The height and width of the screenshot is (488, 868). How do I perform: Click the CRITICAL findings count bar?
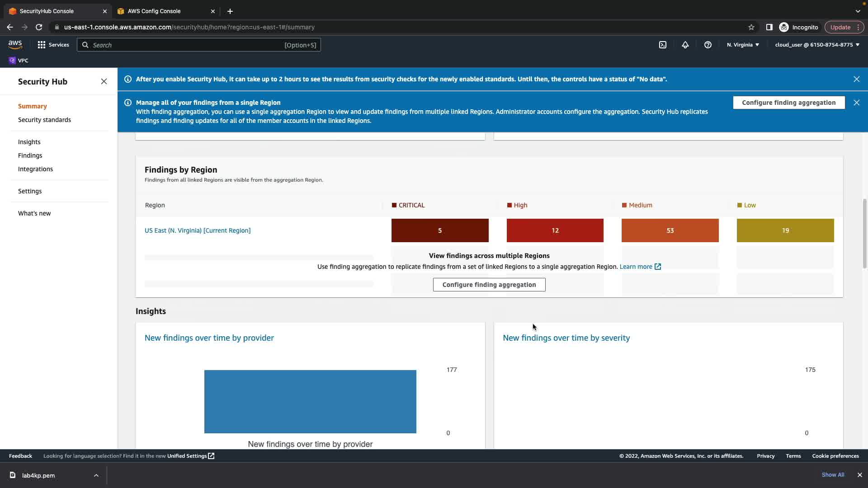(439, 230)
